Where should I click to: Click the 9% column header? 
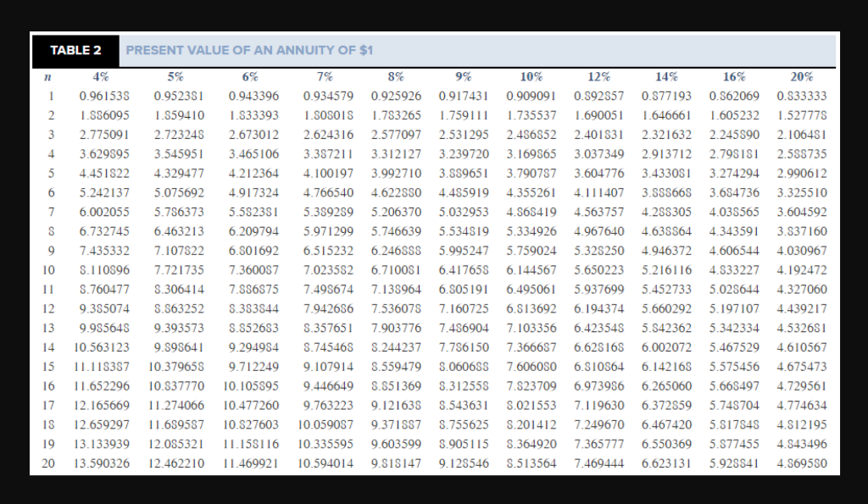click(x=464, y=77)
